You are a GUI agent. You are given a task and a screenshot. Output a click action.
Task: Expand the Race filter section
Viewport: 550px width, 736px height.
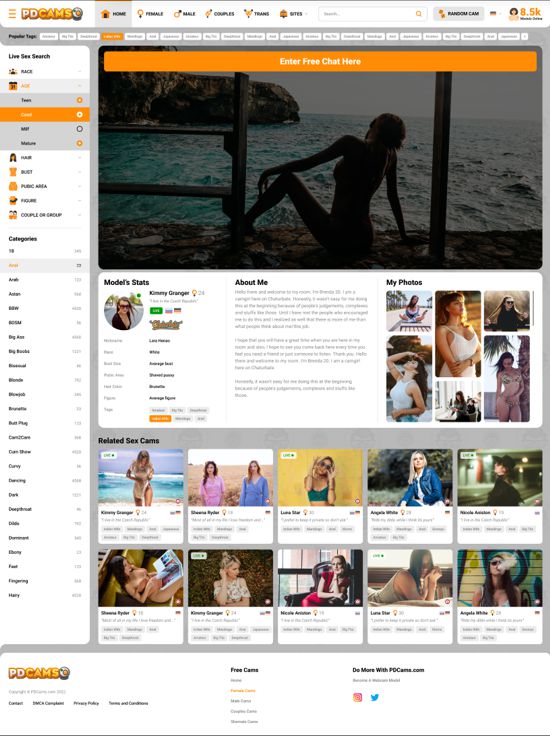45,71
